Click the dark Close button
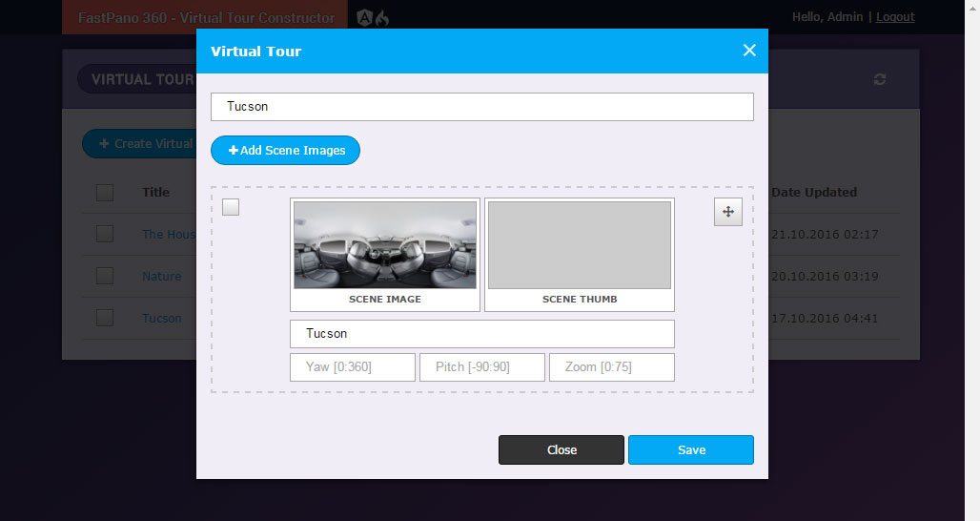This screenshot has width=980, height=521. pos(561,450)
